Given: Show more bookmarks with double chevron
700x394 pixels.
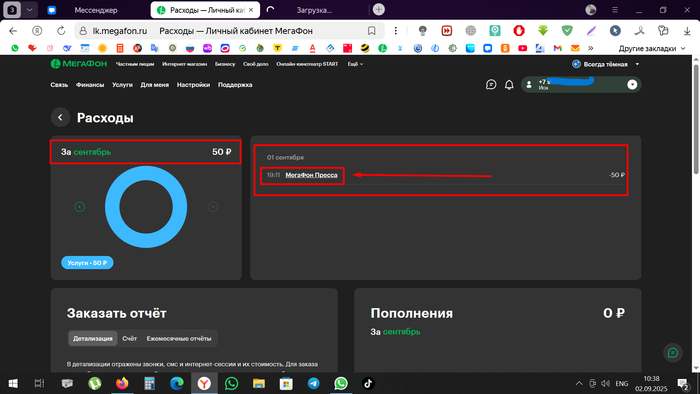Looking at the screenshot, I should (590, 48).
